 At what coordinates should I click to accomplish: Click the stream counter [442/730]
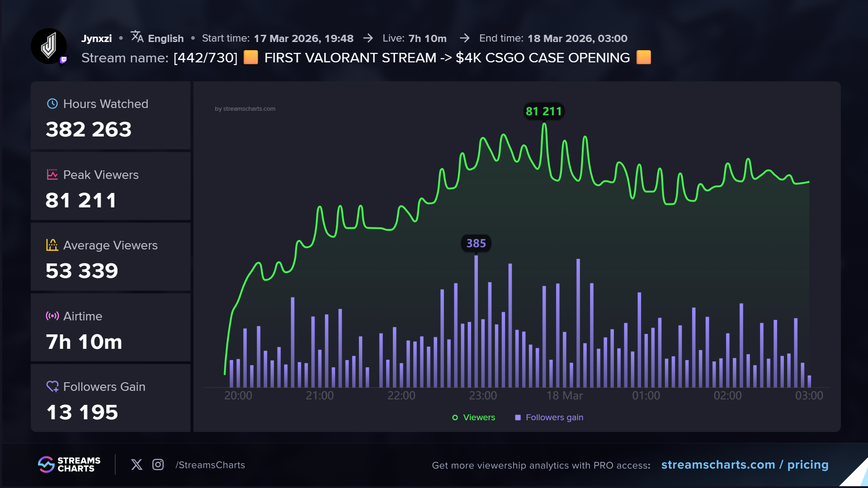pos(206,58)
